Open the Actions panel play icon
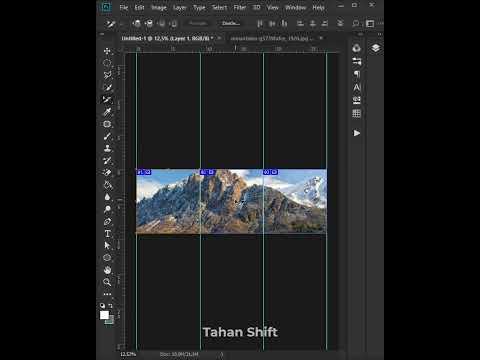This screenshot has width=480, height=360. pos(357,133)
